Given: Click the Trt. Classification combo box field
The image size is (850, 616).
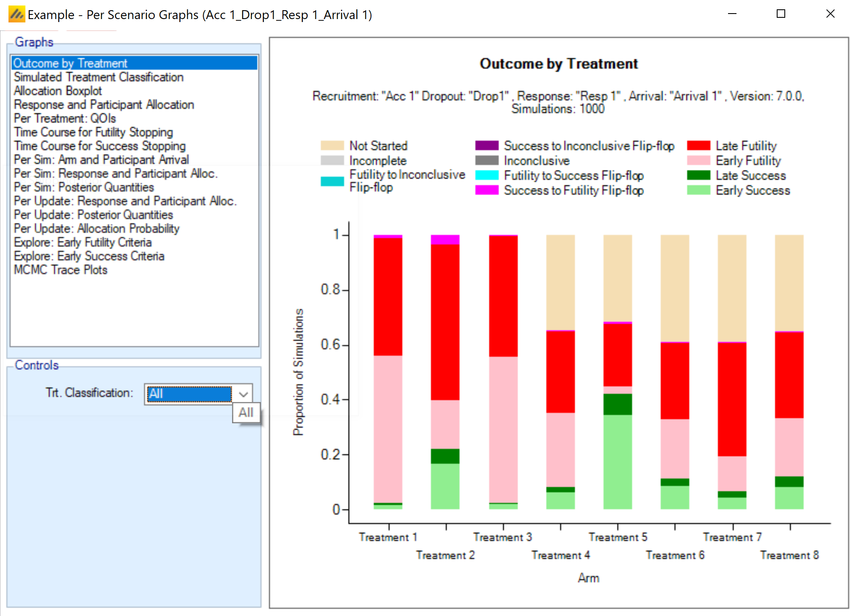Looking at the screenshot, I should (188, 394).
